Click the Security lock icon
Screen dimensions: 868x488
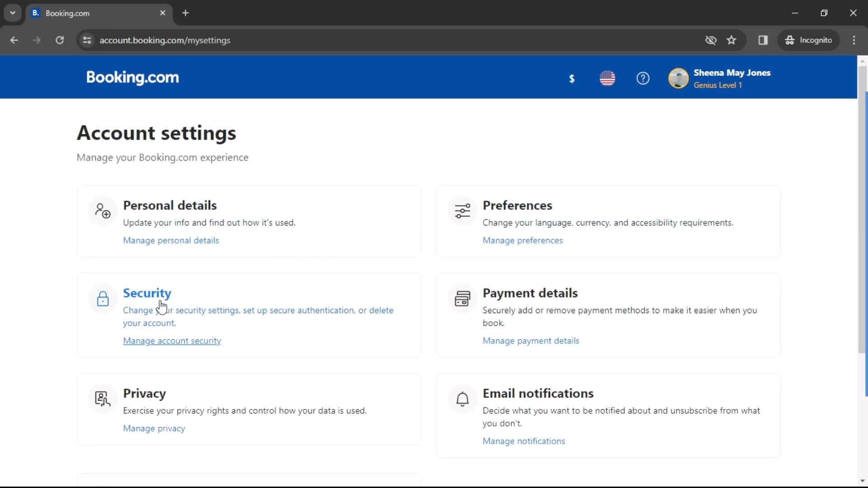coord(103,298)
